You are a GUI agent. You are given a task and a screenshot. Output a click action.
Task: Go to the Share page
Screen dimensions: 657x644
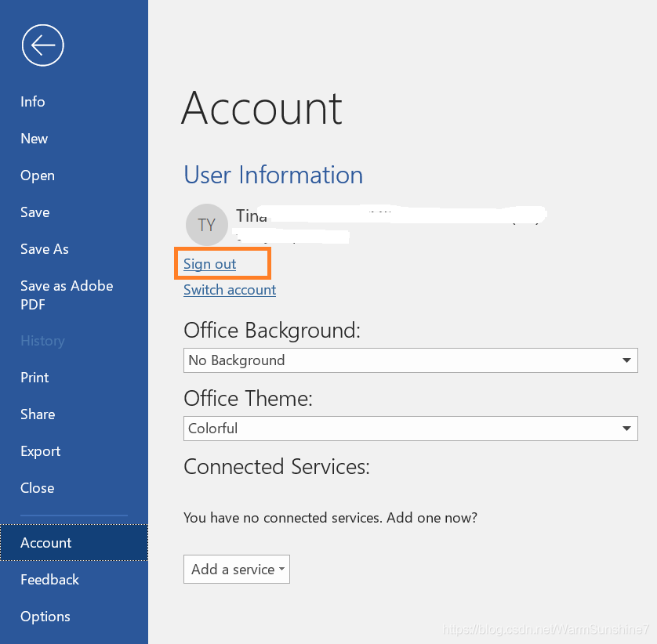point(38,414)
